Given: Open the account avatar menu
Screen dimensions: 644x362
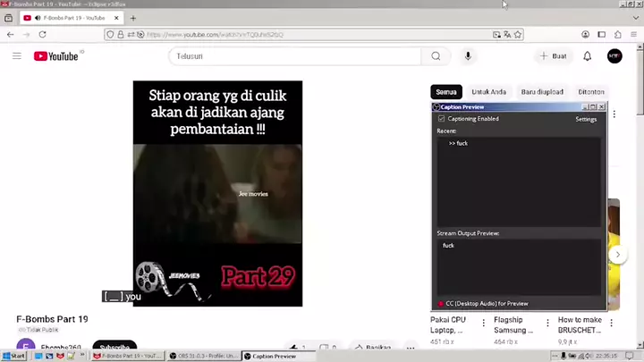Looking at the screenshot, I should [614, 56].
